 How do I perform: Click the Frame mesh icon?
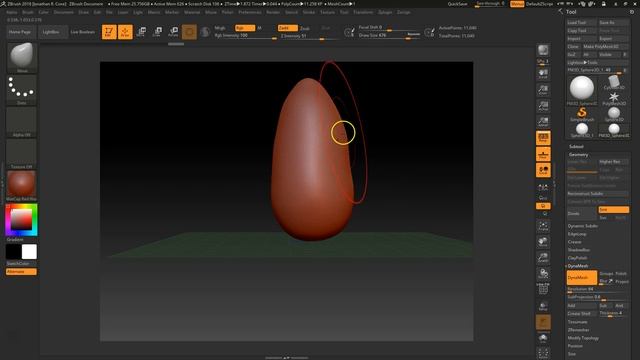(543, 226)
